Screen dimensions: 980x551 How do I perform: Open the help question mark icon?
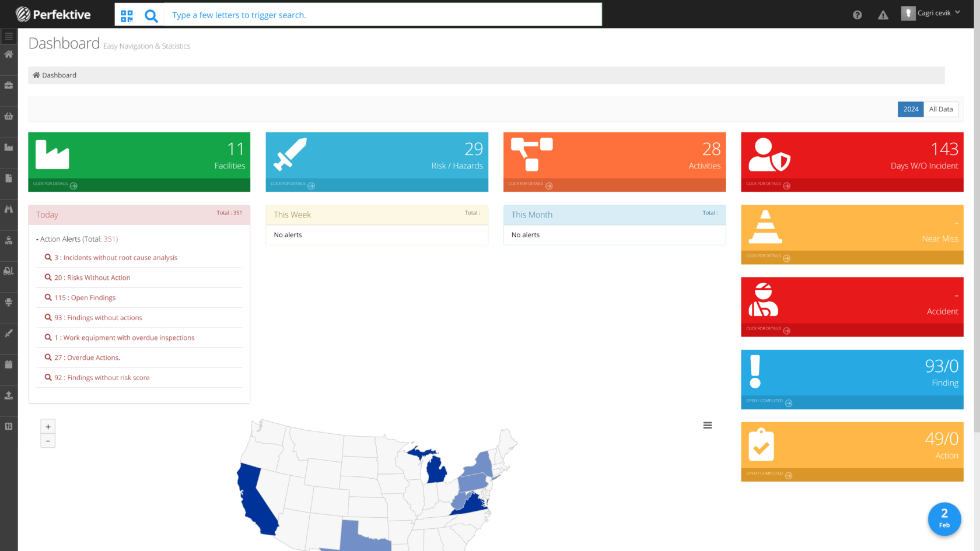(x=857, y=15)
